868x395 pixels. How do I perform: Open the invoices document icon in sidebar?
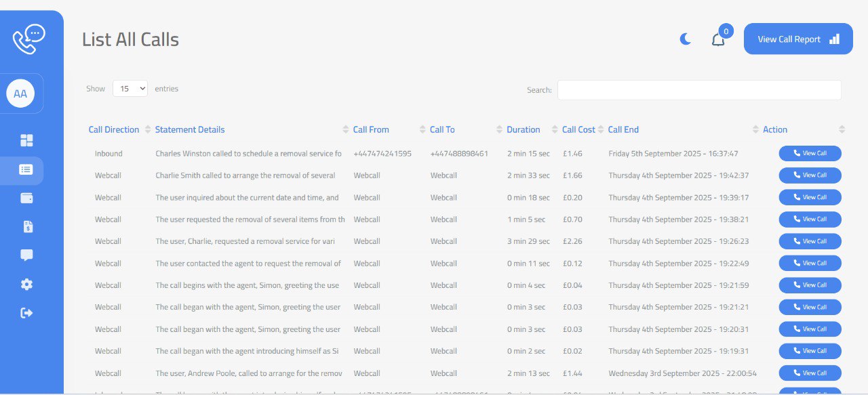point(26,226)
